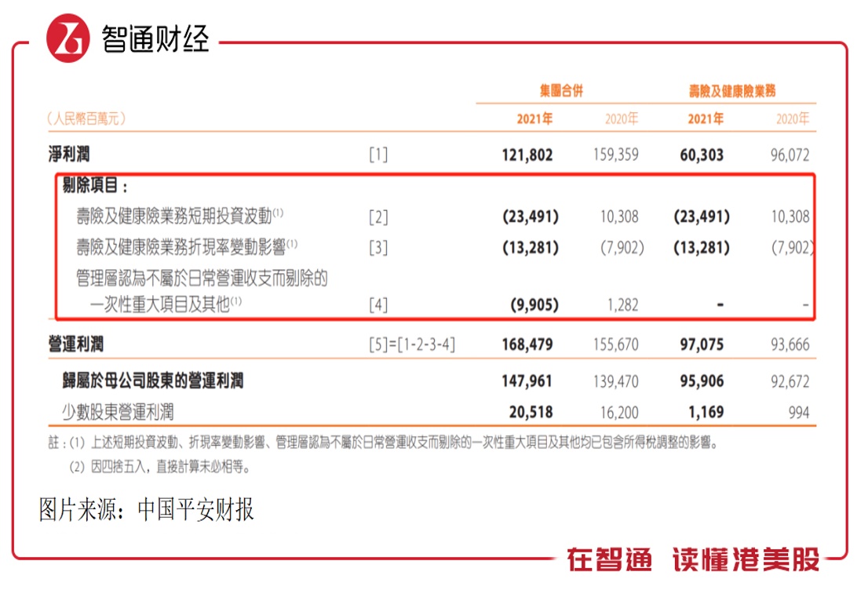
Task: Select the 壽險及健康險業務 column header
Action: pos(731,91)
